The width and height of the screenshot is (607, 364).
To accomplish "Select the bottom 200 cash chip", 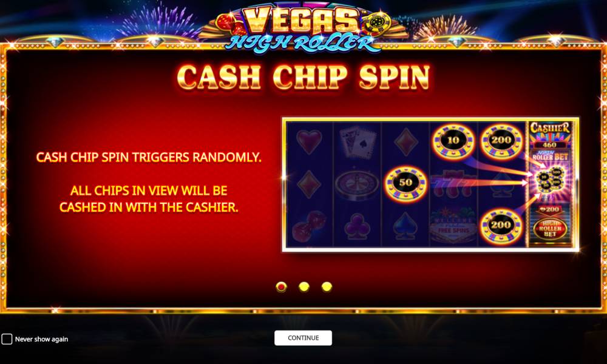I will [501, 226].
